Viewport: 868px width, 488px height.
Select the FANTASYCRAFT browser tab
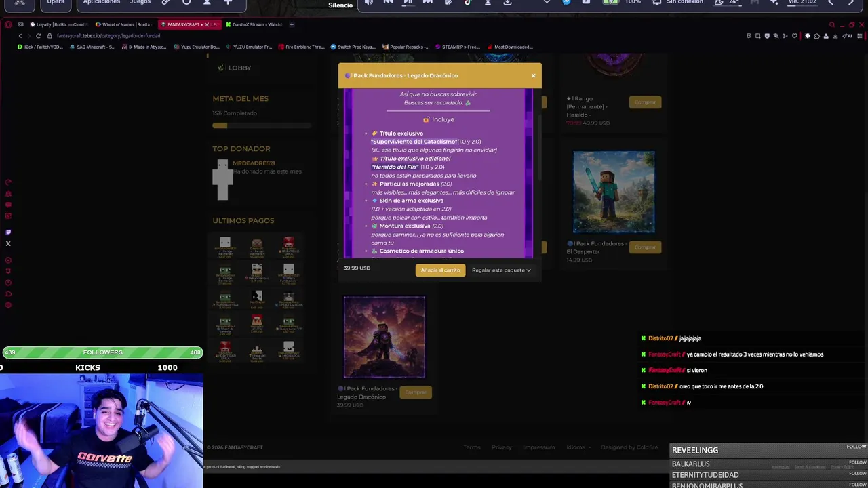[189, 24]
